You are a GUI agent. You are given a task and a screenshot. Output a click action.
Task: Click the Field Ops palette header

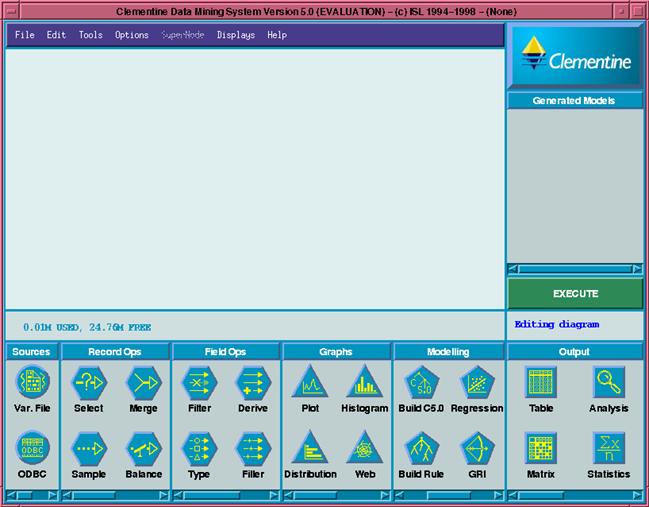click(x=226, y=352)
